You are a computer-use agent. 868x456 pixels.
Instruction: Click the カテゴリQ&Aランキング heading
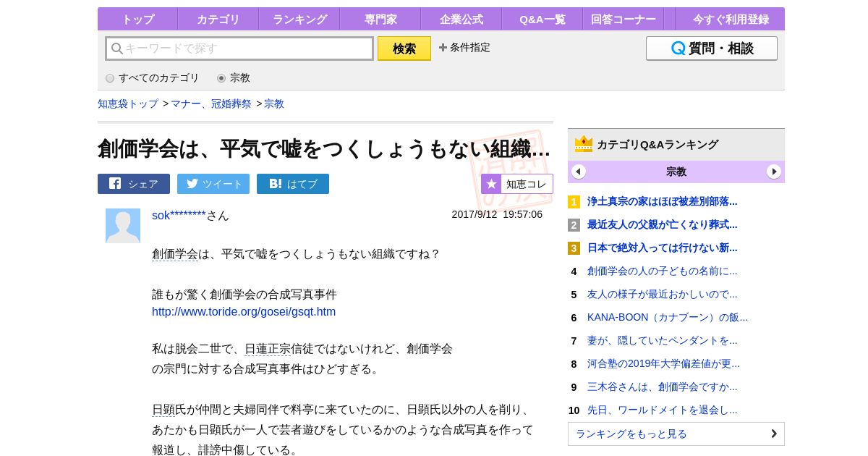point(658,144)
